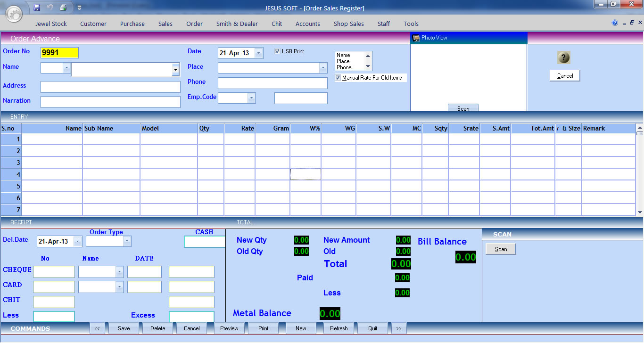Open the Date dropdown calendar

[x=258, y=53]
